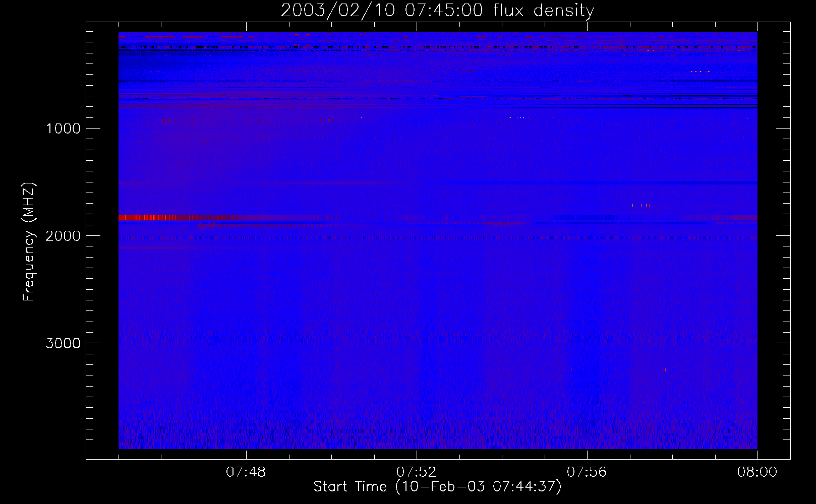Click the plot title '2003/02/10 07:45:00 flux density'

[437, 10]
